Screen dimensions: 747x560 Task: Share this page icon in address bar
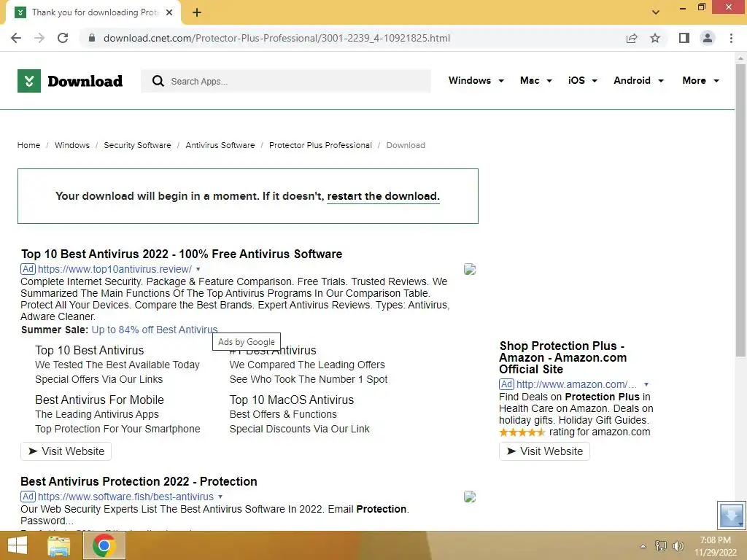(x=632, y=38)
